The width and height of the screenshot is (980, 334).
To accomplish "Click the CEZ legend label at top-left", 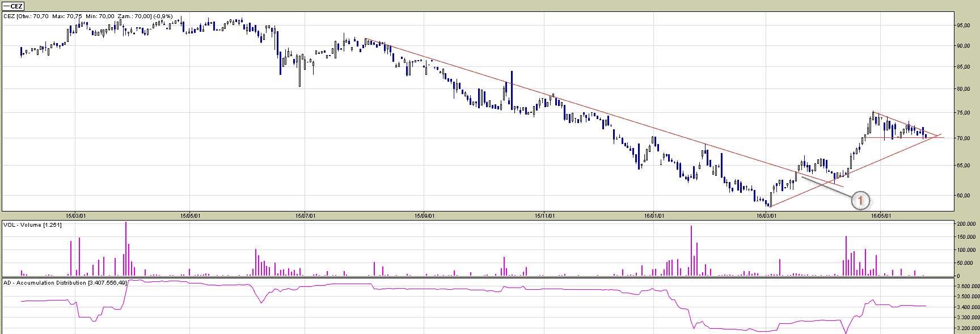I will tap(13, 6).
